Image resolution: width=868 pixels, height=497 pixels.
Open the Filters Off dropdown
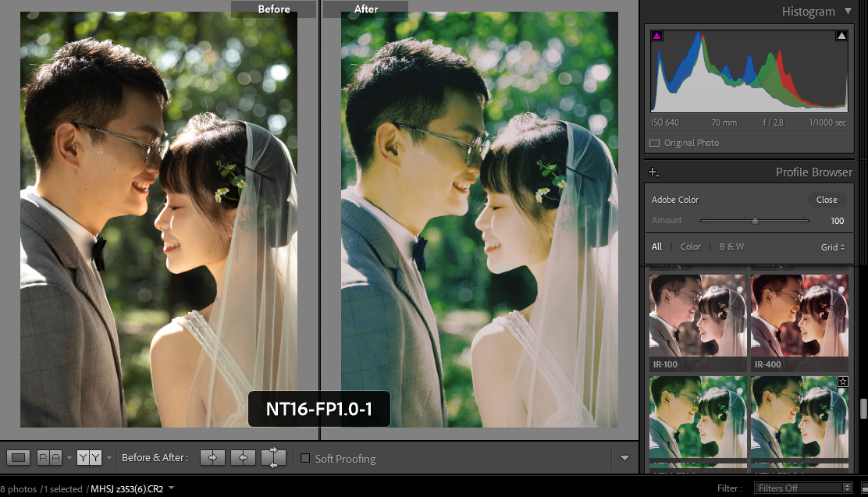pos(803,488)
